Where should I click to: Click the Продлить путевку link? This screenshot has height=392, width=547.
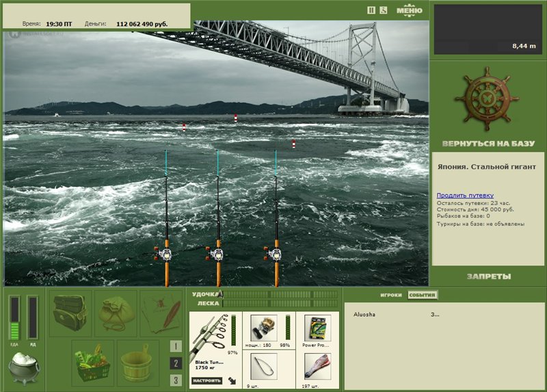pyautogui.click(x=465, y=195)
